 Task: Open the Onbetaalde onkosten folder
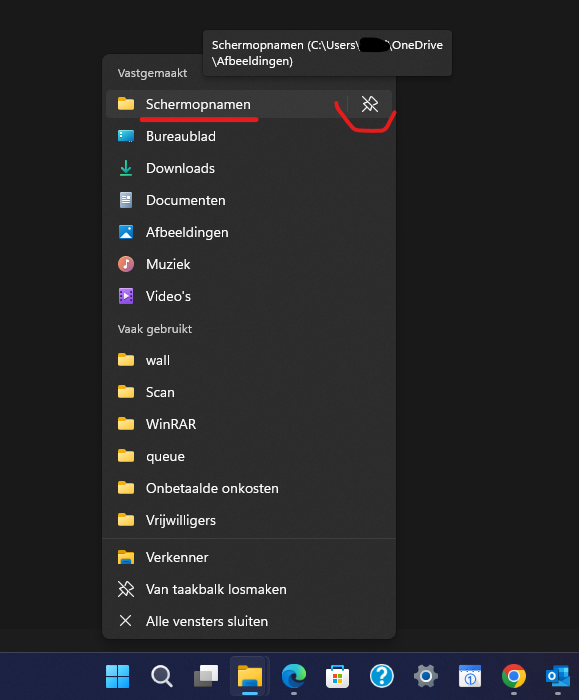pos(249,488)
